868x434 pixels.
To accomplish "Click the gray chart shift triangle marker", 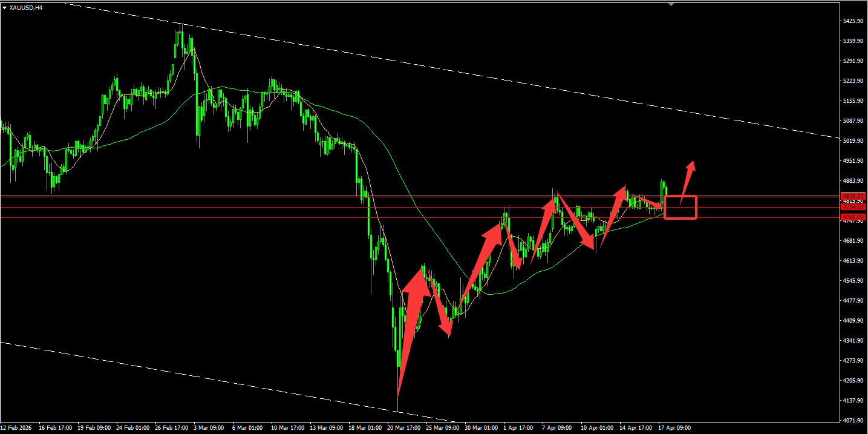I will [x=671, y=4].
